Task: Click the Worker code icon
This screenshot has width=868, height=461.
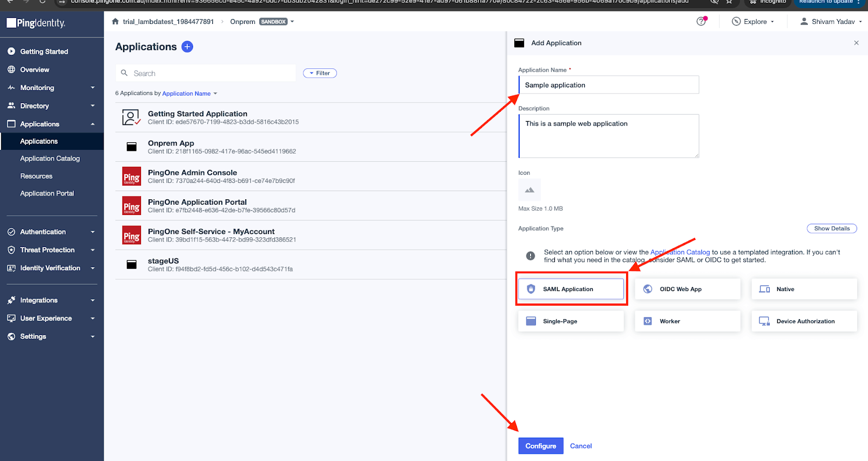Action: pos(648,321)
